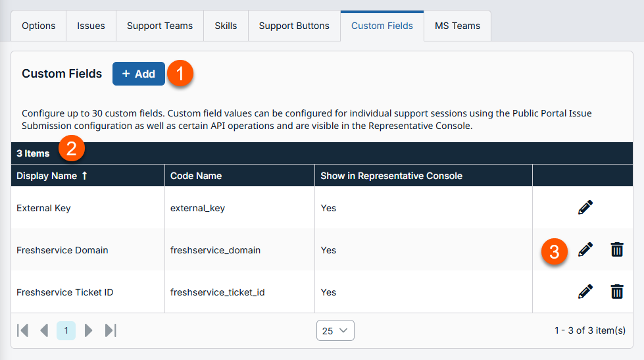This screenshot has height=360, width=644.
Task: Open the Skills tab
Action: pyautogui.click(x=226, y=26)
